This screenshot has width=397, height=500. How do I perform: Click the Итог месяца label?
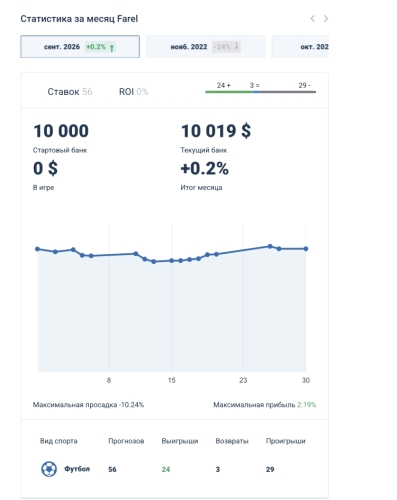click(x=201, y=188)
